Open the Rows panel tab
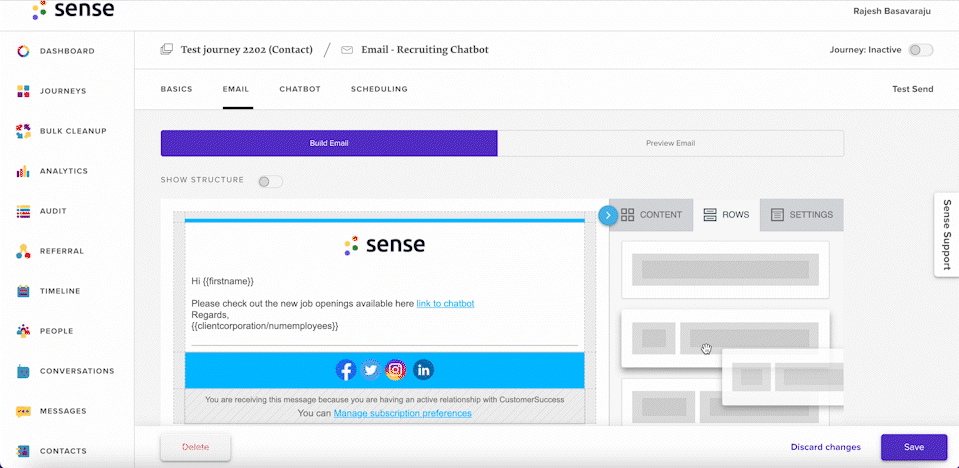 (727, 215)
